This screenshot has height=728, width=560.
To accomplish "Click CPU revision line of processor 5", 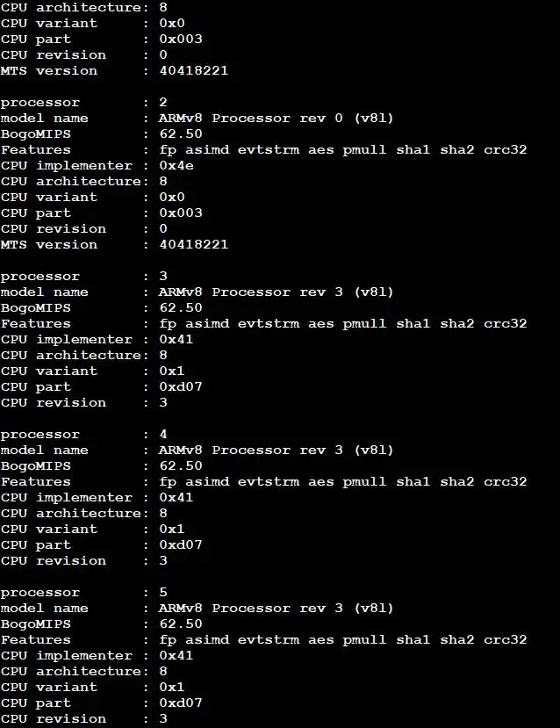I will [84, 718].
